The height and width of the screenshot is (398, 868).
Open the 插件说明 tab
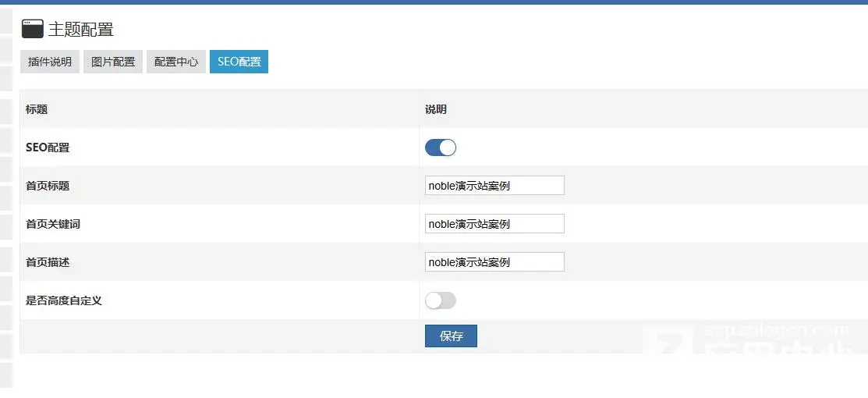click(50, 62)
